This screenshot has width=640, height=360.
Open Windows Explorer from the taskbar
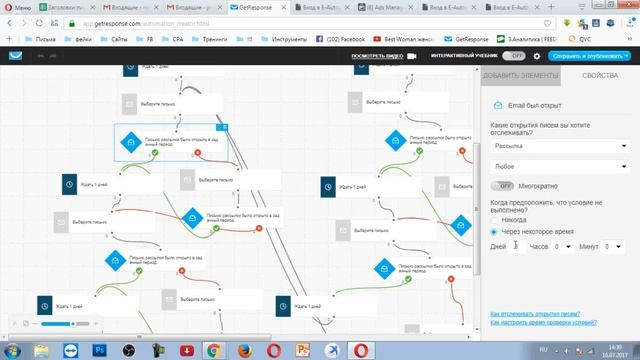coord(41,351)
